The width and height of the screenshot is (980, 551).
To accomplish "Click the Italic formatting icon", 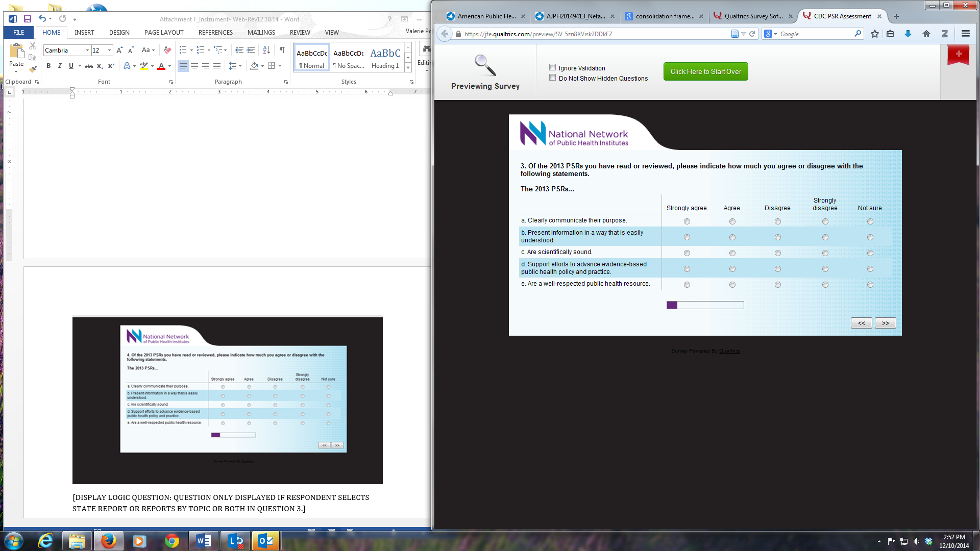I will 60,66.
